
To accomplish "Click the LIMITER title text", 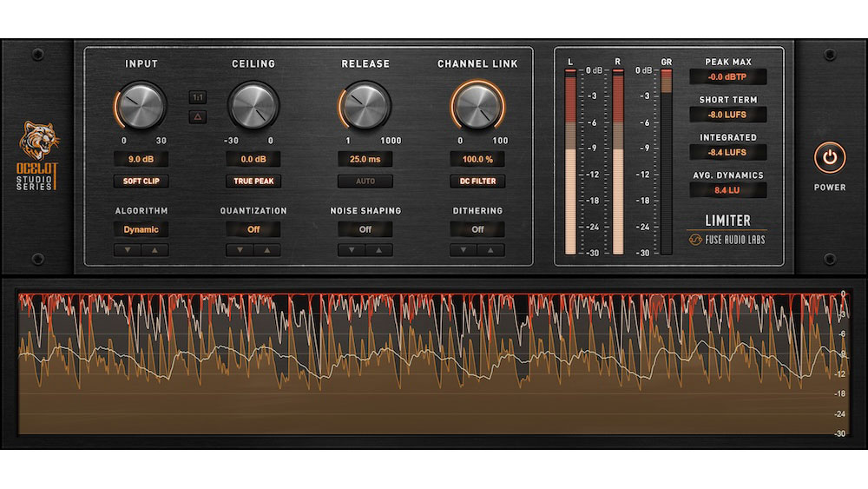I will click(x=727, y=221).
